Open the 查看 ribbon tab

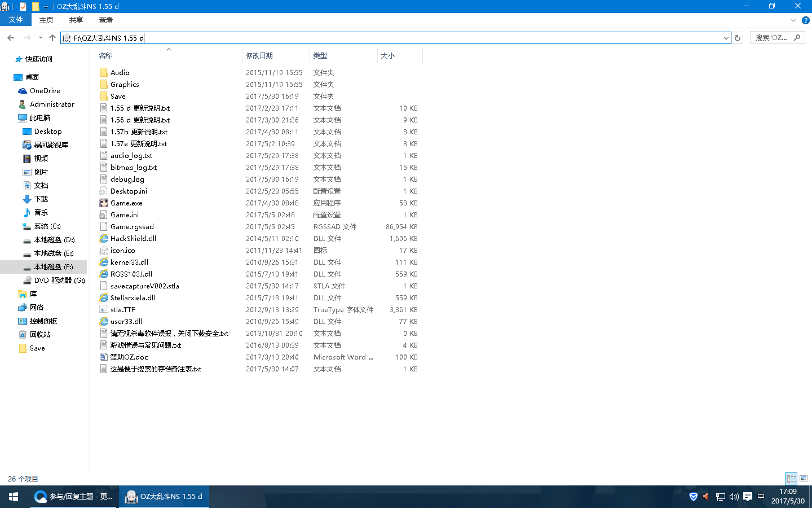(106, 20)
